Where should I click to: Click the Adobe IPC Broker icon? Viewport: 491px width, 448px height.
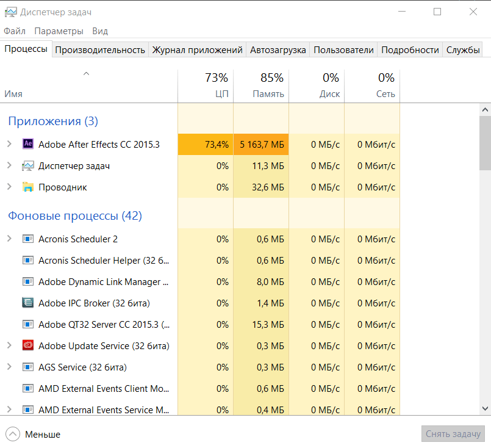coord(28,303)
